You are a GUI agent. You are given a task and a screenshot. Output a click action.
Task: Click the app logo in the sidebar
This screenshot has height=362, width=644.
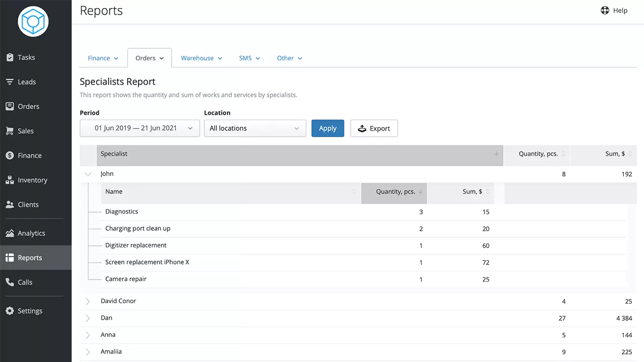pyautogui.click(x=33, y=22)
